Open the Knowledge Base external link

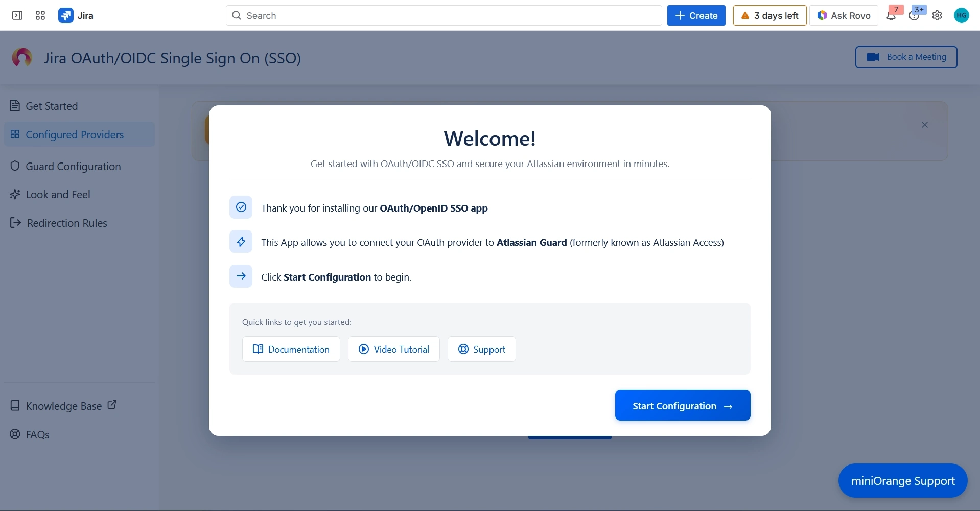point(64,406)
